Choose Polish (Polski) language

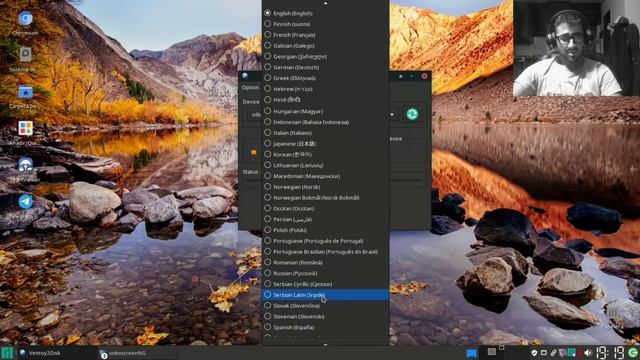tap(325, 230)
